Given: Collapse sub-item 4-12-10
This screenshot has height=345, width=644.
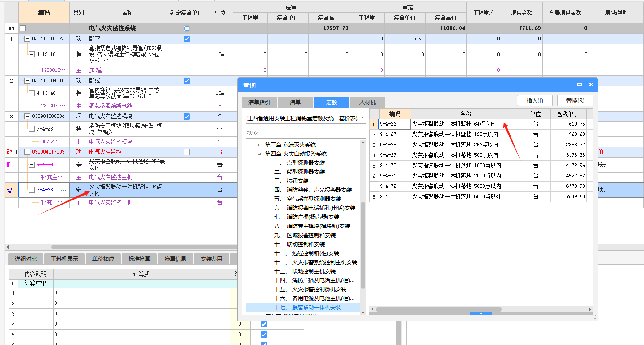Looking at the screenshot, I should coord(32,54).
